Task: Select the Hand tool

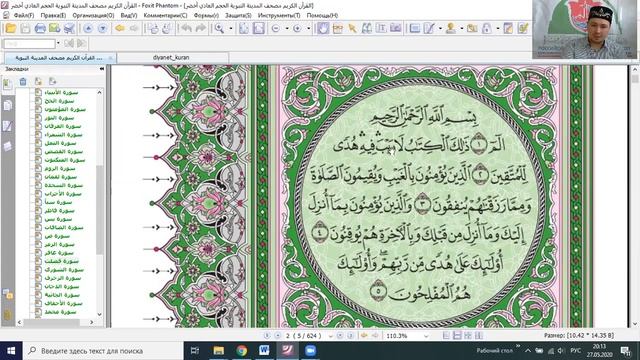Action: coord(323,28)
